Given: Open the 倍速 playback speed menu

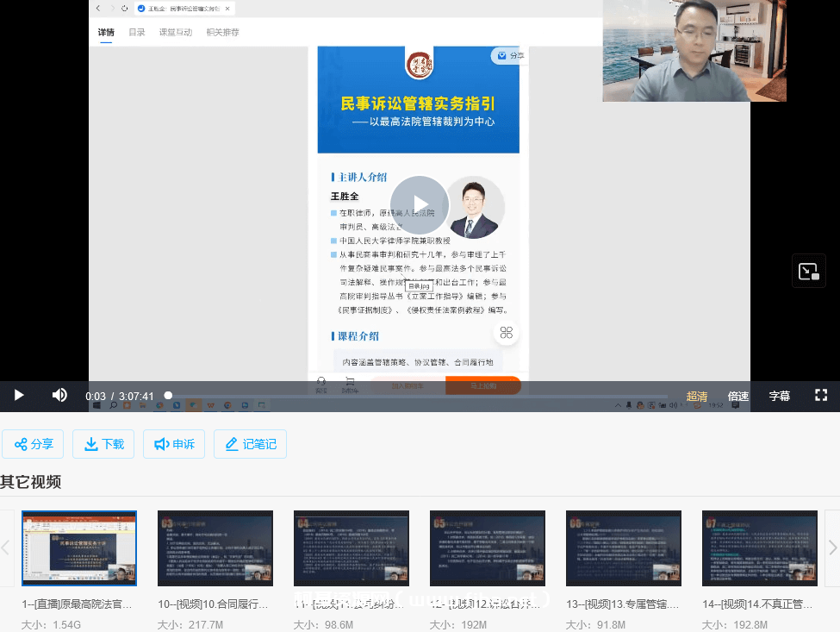Looking at the screenshot, I should point(737,396).
